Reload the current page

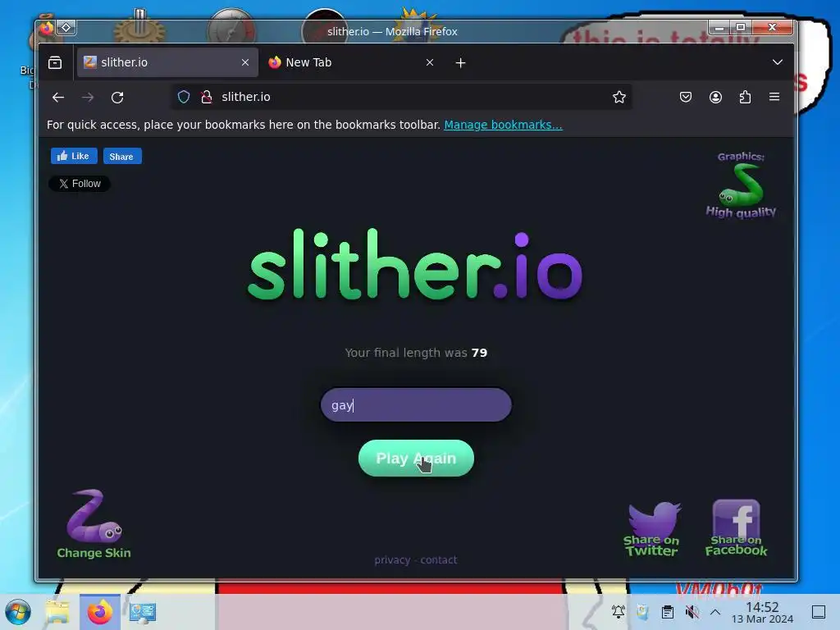117,97
